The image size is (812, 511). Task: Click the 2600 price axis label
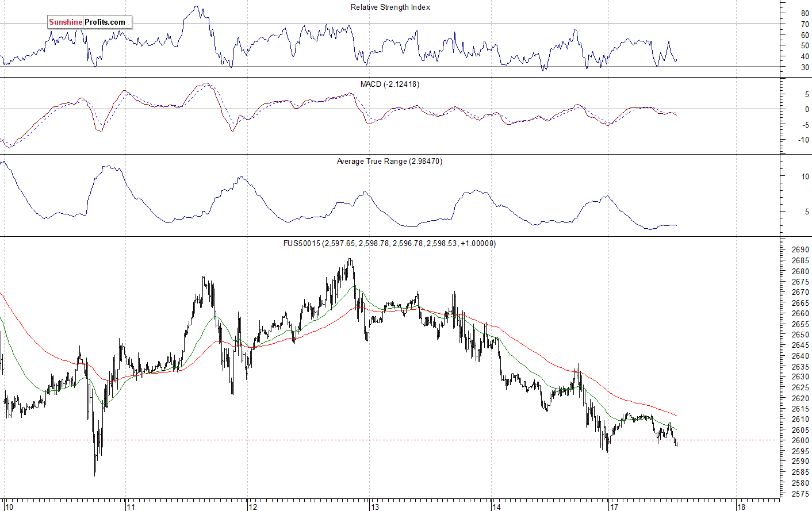coord(800,441)
